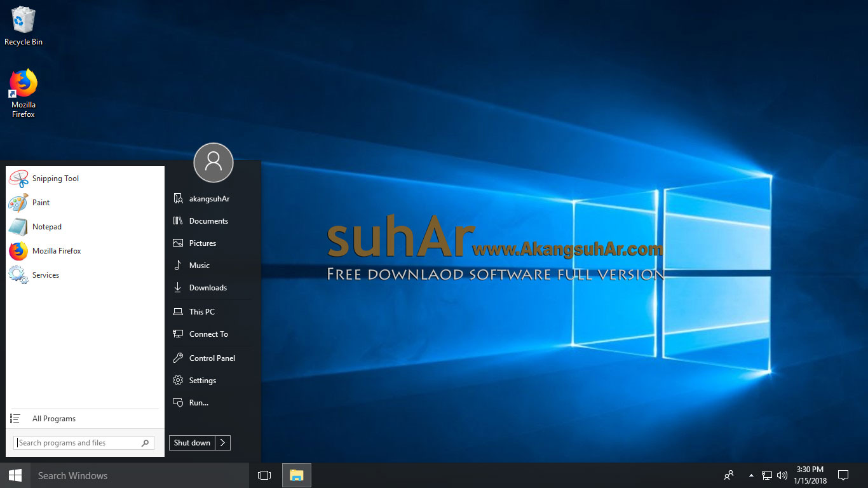868x488 pixels.
Task: Open Snipping Tool from Start menu
Action: pos(55,179)
